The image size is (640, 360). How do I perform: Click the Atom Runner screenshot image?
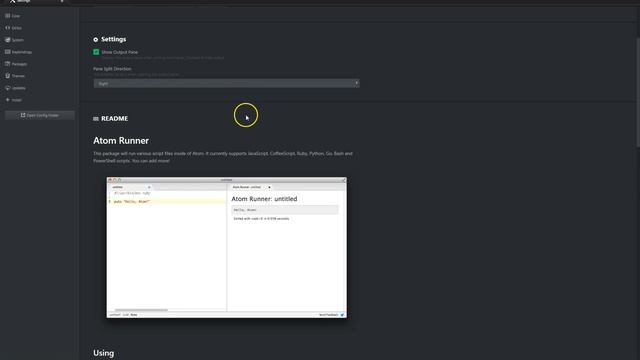tap(227, 247)
